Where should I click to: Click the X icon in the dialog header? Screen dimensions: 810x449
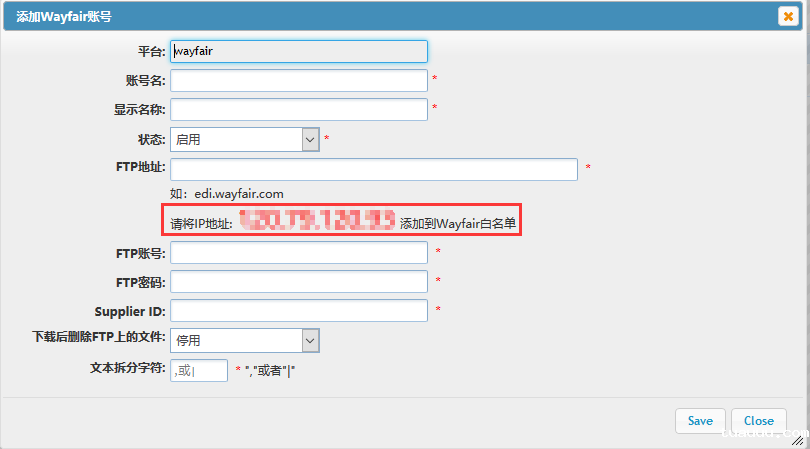click(787, 16)
